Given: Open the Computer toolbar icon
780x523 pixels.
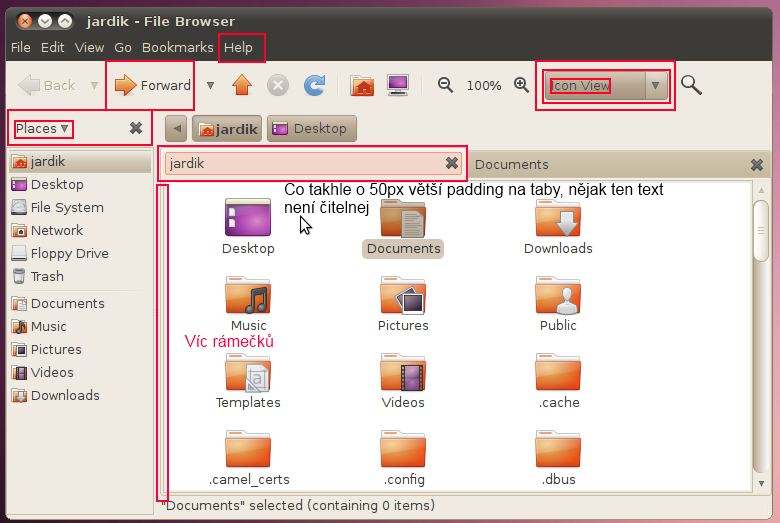Looking at the screenshot, I should click(x=398, y=86).
